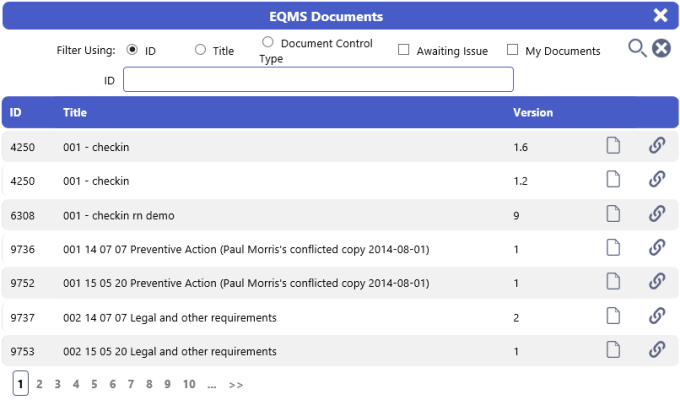The image size is (680, 400).
Task: Open document icon for row ID 9736
Action: pyautogui.click(x=613, y=248)
